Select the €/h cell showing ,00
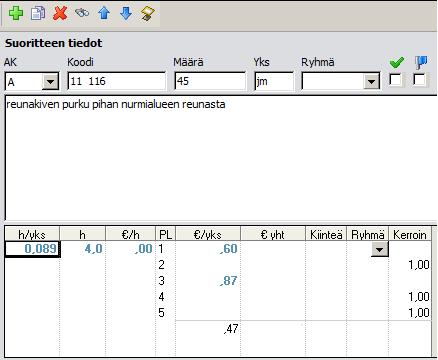The width and height of the screenshot is (438, 360). [x=131, y=249]
